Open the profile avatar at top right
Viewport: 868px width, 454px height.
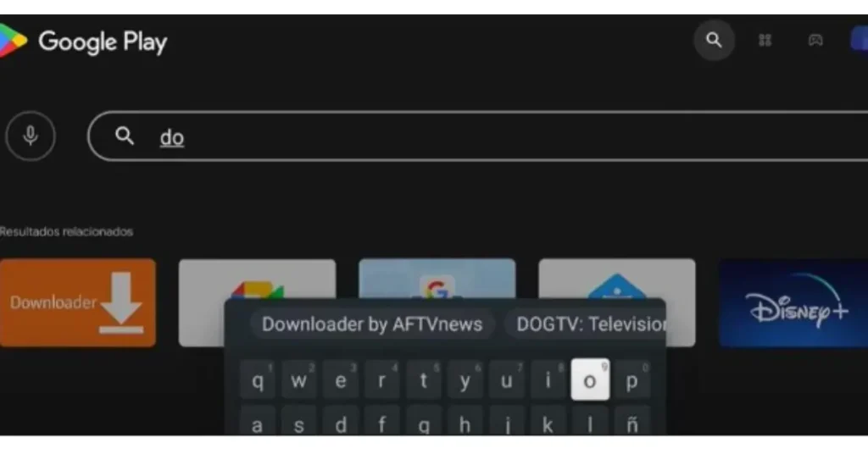click(x=860, y=41)
